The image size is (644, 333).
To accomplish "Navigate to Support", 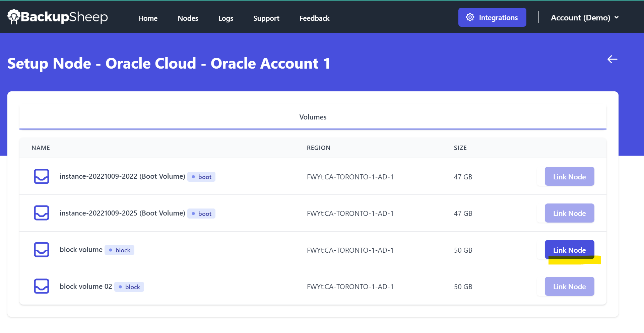I will click(x=266, y=18).
